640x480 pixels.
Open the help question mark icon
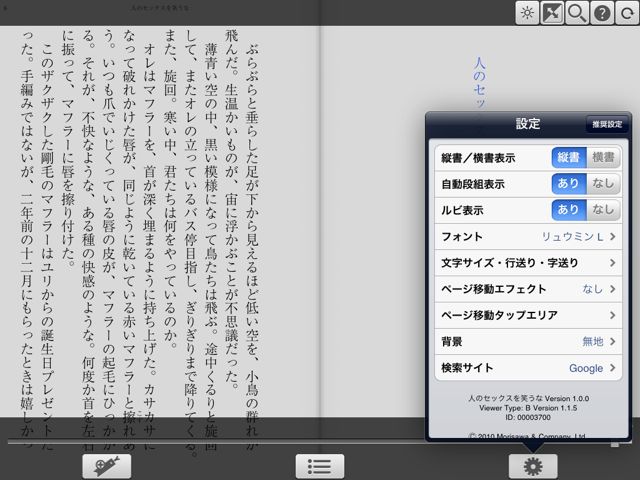coord(602,13)
